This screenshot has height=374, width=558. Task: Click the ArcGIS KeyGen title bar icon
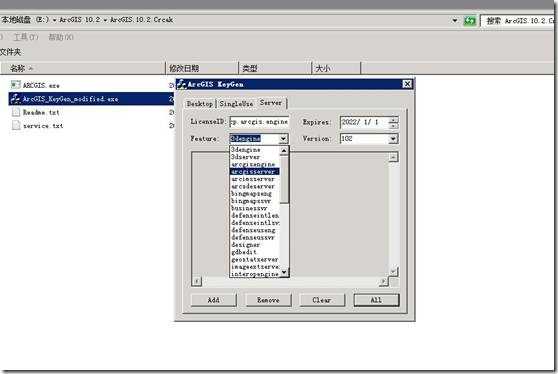(x=181, y=84)
